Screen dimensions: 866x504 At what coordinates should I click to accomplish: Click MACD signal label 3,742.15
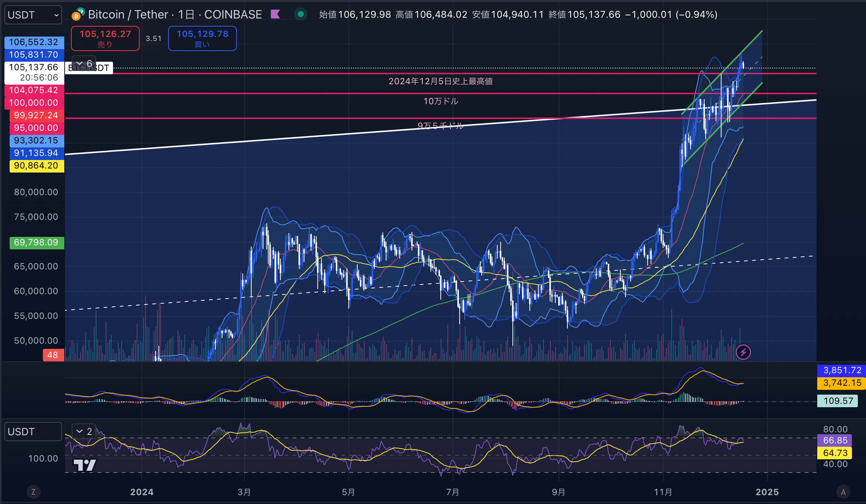pos(842,383)
